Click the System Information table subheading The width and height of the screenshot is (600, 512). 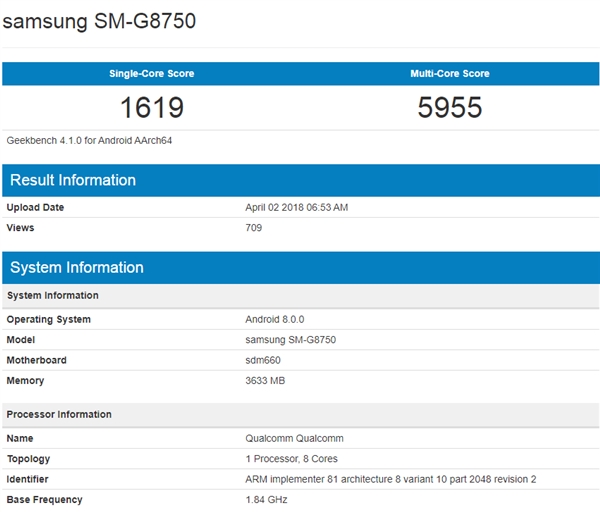[53, 296]
